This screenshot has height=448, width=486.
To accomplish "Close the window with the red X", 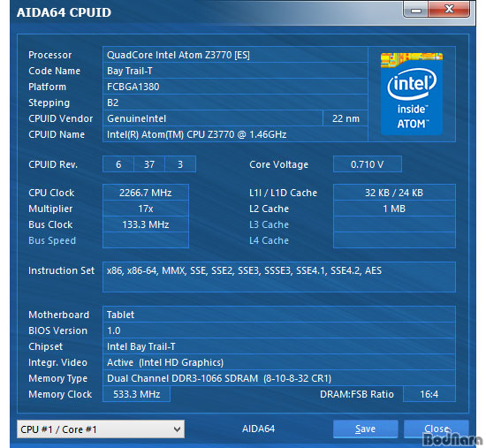I will point(450,10).
